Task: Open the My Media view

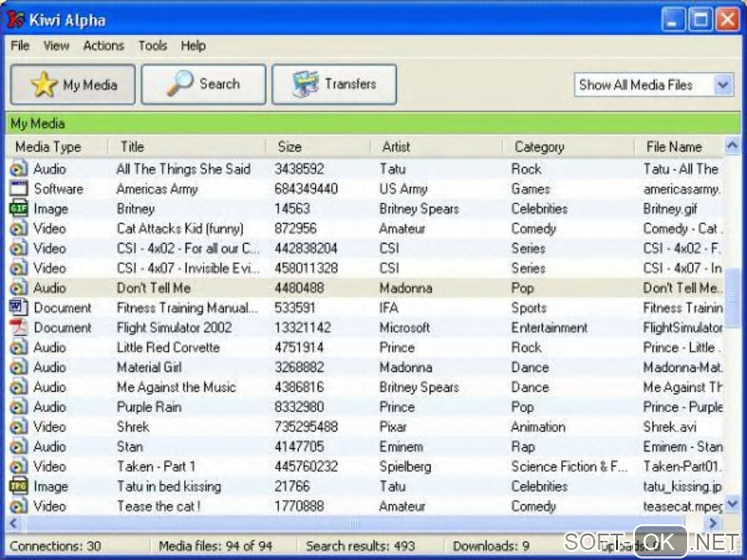Action: tap(73, 85)
